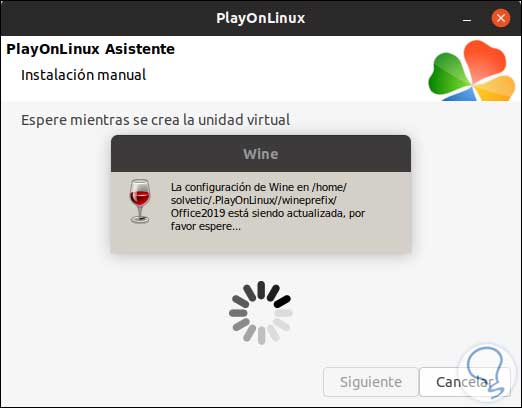
Task: Select the Siguiente button
Action: pos(371,382)
